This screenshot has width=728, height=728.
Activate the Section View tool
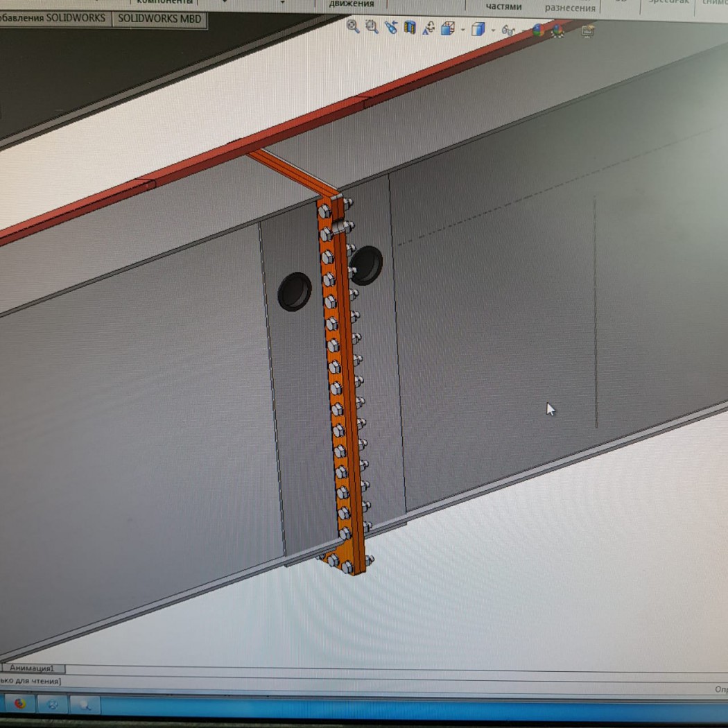pos(410,28)
